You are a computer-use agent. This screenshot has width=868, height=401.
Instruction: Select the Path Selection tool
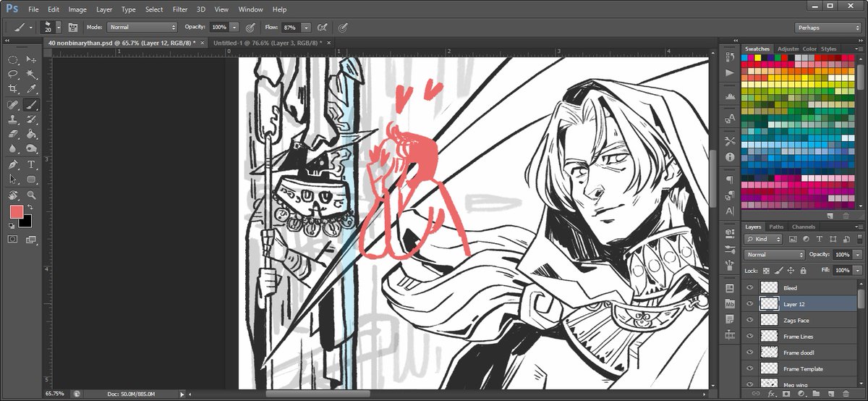coord(13,179)
